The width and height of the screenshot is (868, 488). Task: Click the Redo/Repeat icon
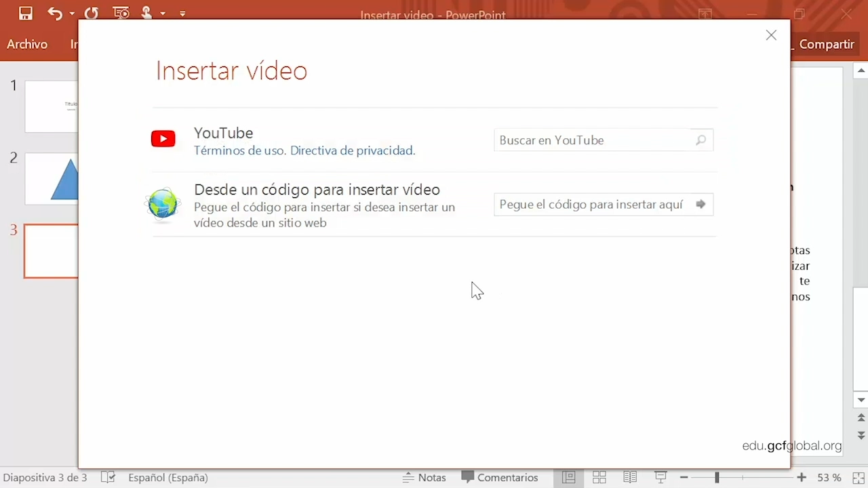click(x=91, y=13)
